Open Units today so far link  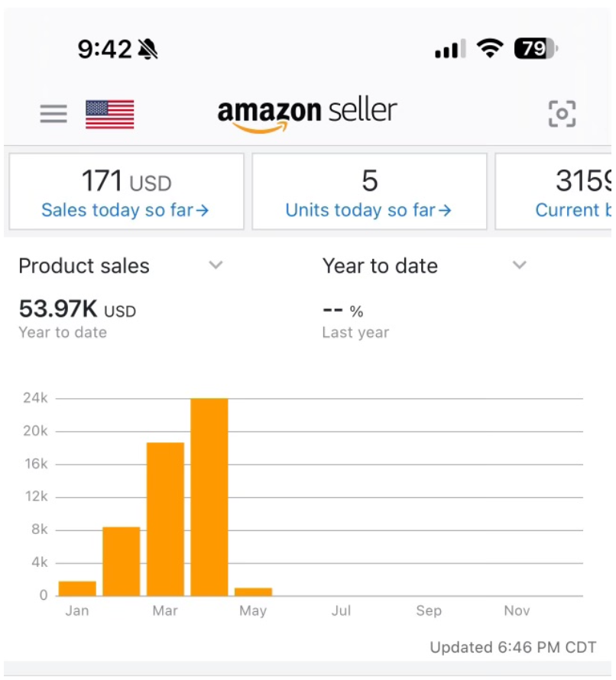coord(368,210)
